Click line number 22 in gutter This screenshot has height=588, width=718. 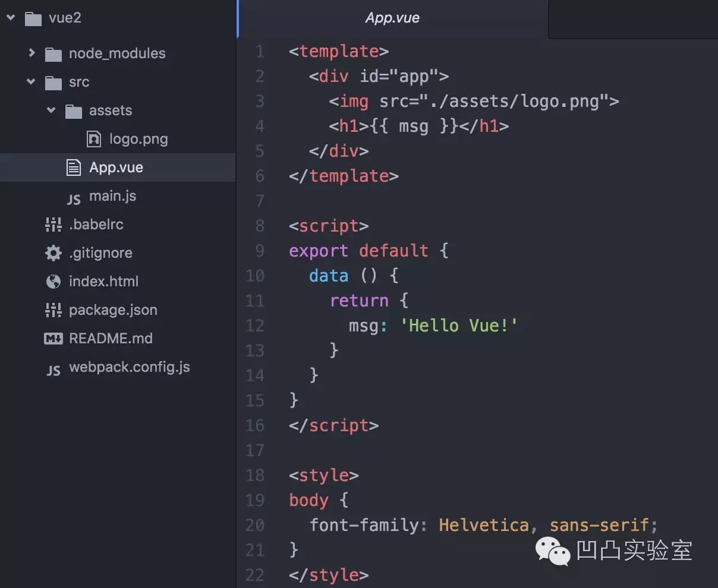click(x=255, y=576)
